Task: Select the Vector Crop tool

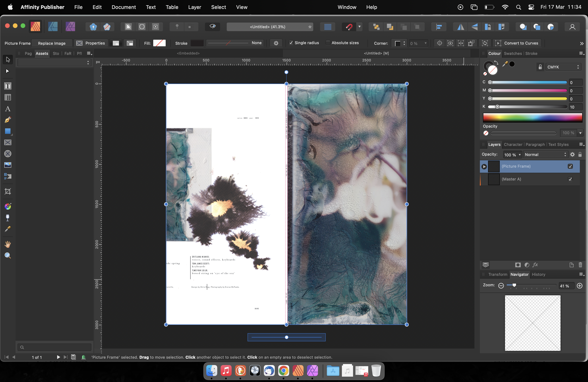Action: click(x=8, y=192)
